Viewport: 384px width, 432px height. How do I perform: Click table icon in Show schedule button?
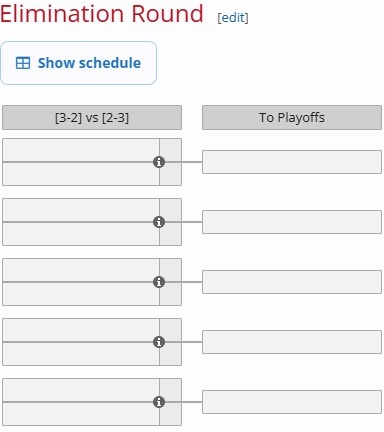(23, 63)
